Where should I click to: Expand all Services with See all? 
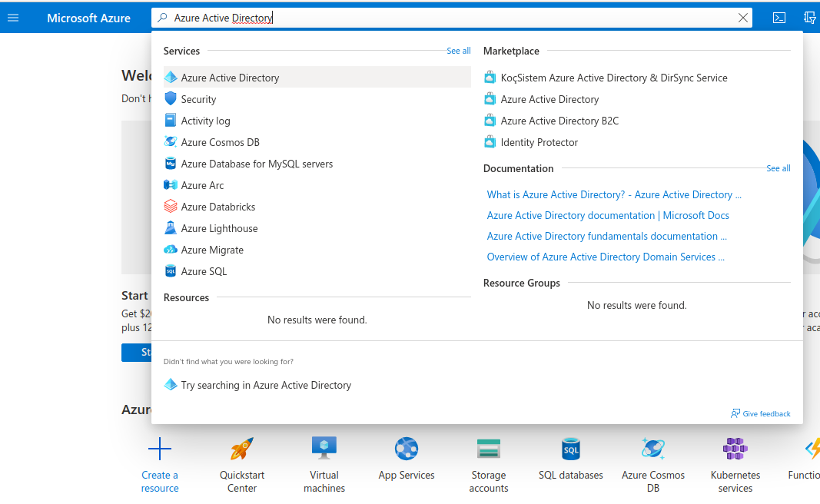(458, 50)
